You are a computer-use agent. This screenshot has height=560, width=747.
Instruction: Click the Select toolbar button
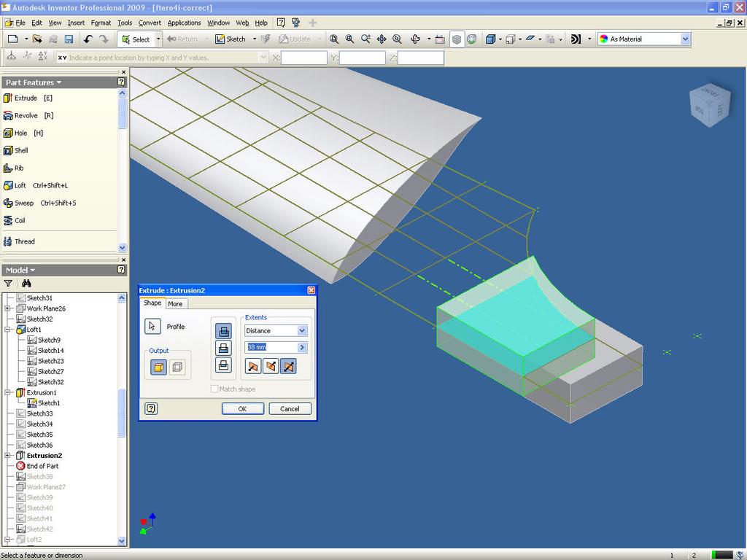click(x=135, y=39)
